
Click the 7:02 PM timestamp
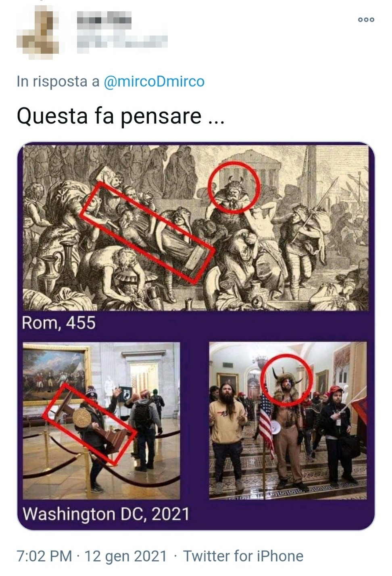pos(44,556)
